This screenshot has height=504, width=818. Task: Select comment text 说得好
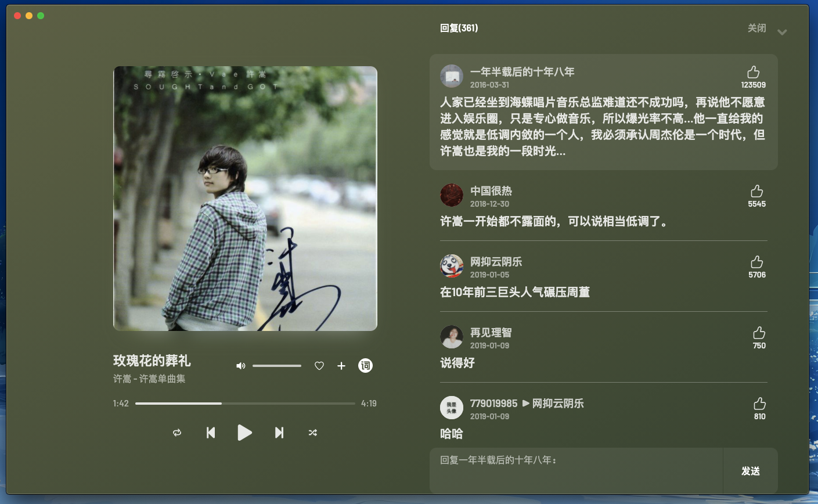457,363
